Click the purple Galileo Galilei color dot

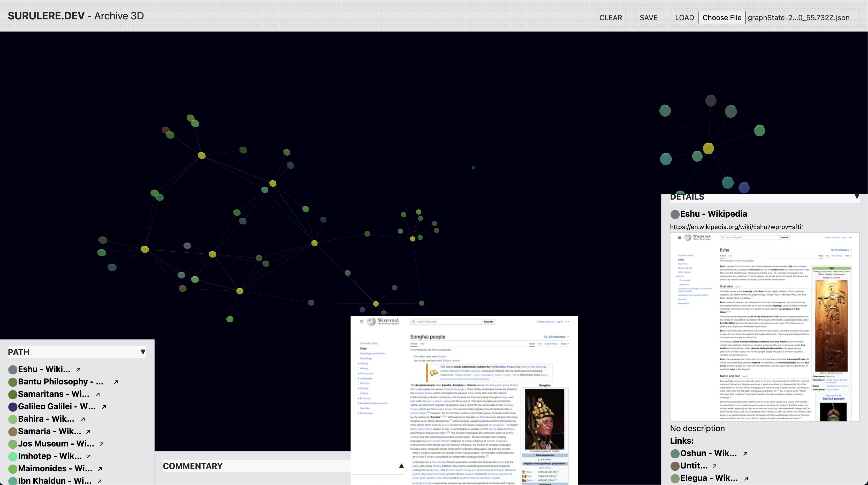pos(13,407)
